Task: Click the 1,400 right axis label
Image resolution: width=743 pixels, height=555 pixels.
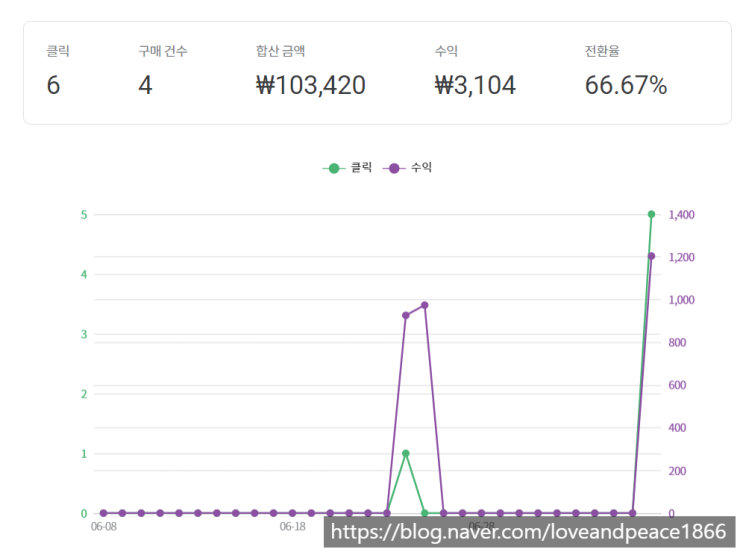Action: pyautogui.click(x=681, y=215)
